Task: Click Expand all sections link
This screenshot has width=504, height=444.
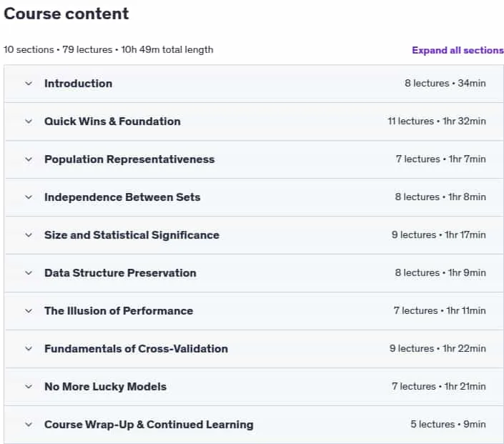Action: pyautogui.click(x=458, y=50)
